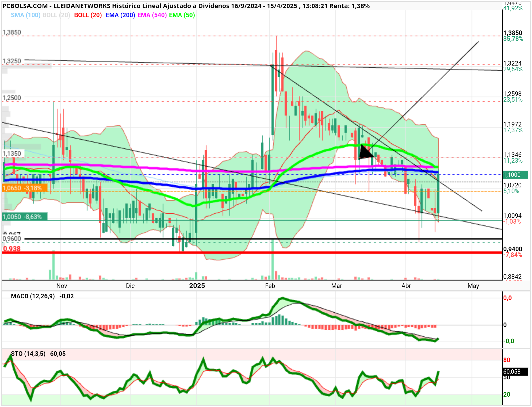Click the 1,1972 right axis value

tap(512, 124)
